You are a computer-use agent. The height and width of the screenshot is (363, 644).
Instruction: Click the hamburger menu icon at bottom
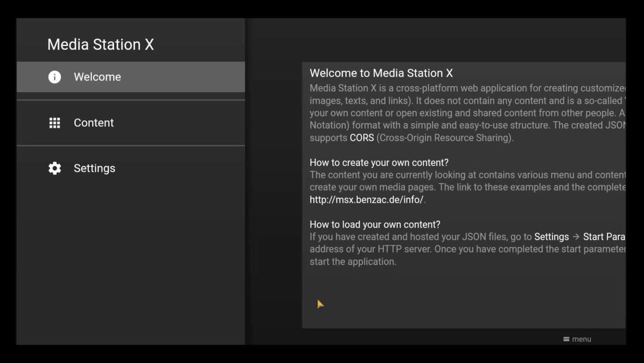click(566, 339)
